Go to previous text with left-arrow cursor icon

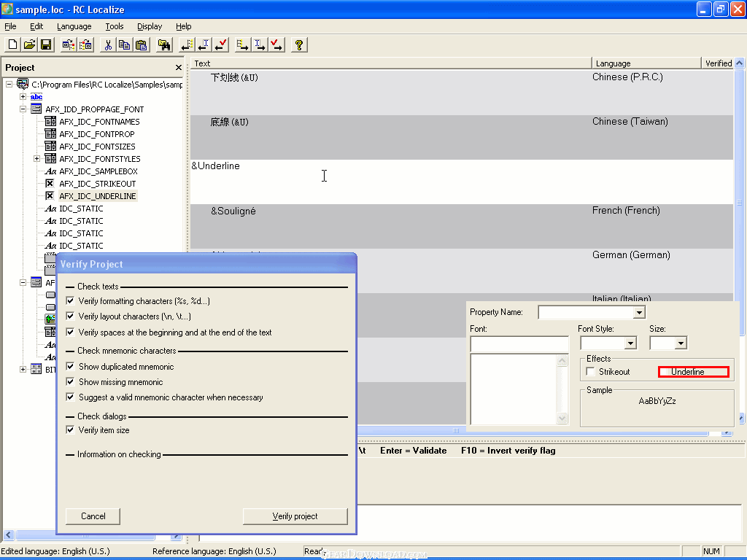click(x=204, y=44)
